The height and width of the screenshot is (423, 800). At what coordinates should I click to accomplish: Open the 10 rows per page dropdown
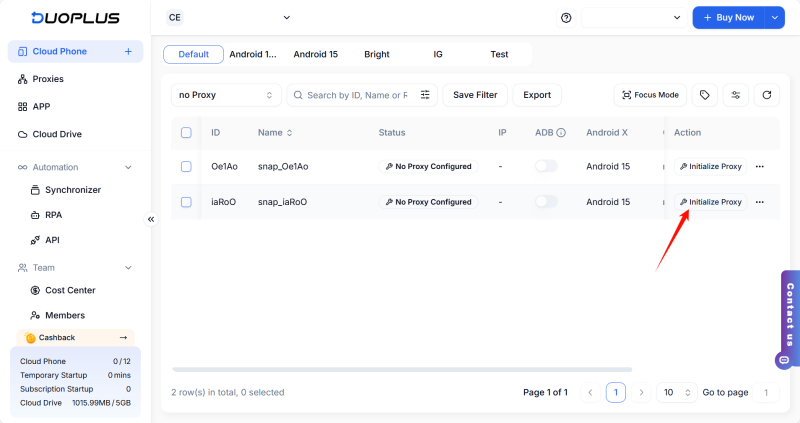click(676, 392)
